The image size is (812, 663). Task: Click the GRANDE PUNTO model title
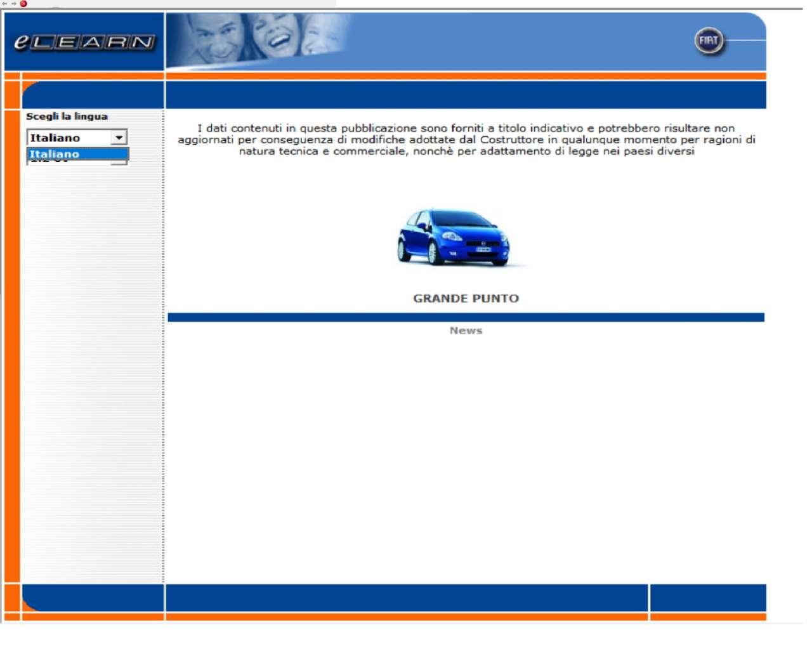466,298
